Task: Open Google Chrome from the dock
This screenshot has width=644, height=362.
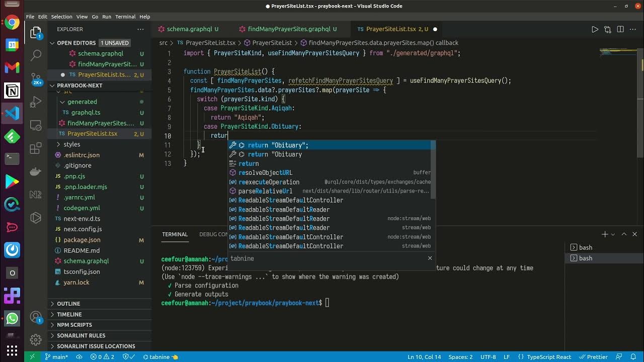Action: (x=12, y=23)
